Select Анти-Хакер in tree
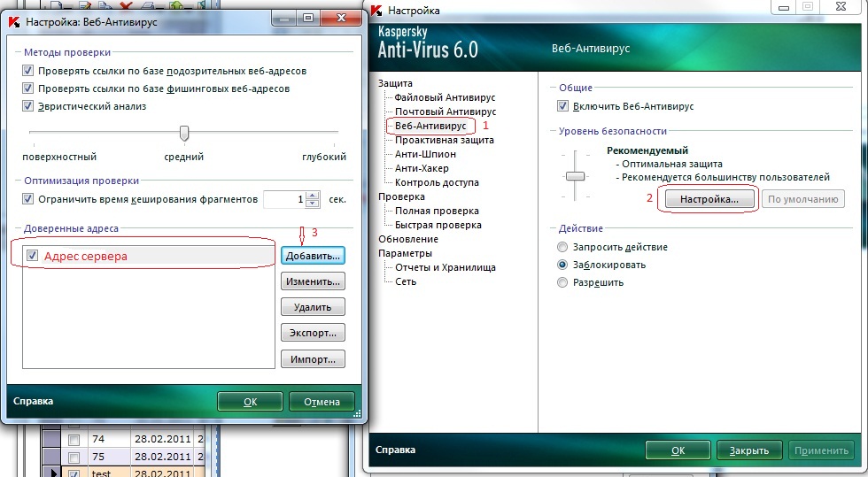 [422, 168]
